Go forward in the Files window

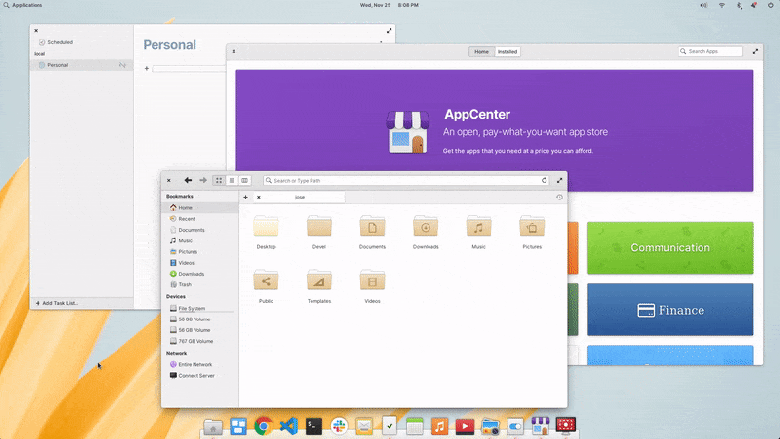(x=203, y=180)
